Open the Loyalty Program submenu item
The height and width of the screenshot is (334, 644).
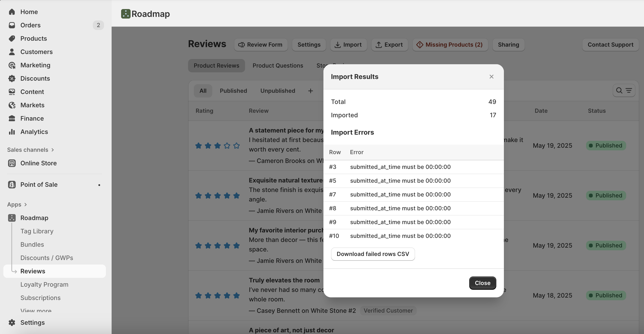pyautogui.click(x=44, y=285)
